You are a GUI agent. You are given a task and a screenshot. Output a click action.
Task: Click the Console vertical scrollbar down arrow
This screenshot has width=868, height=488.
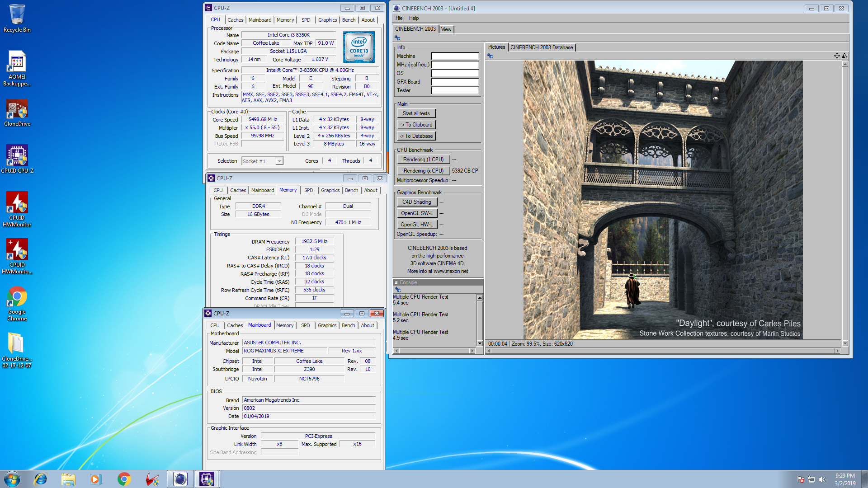coord(480,343)
